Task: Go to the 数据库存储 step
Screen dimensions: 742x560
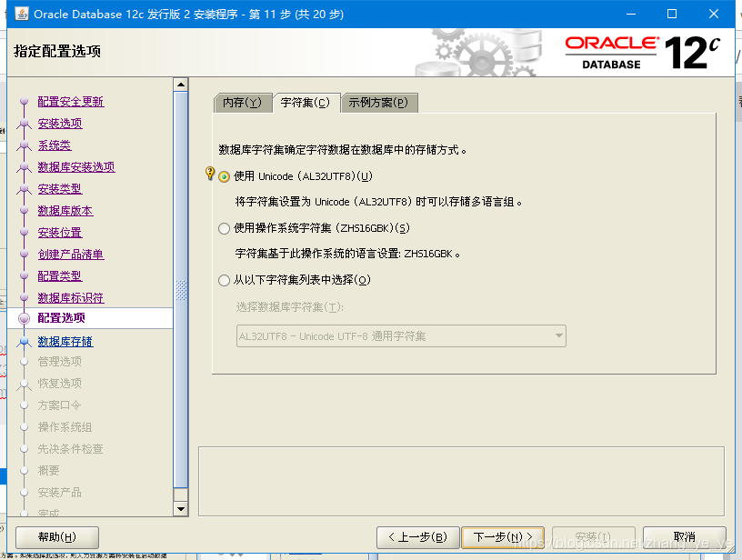Action: click(65, 342)
